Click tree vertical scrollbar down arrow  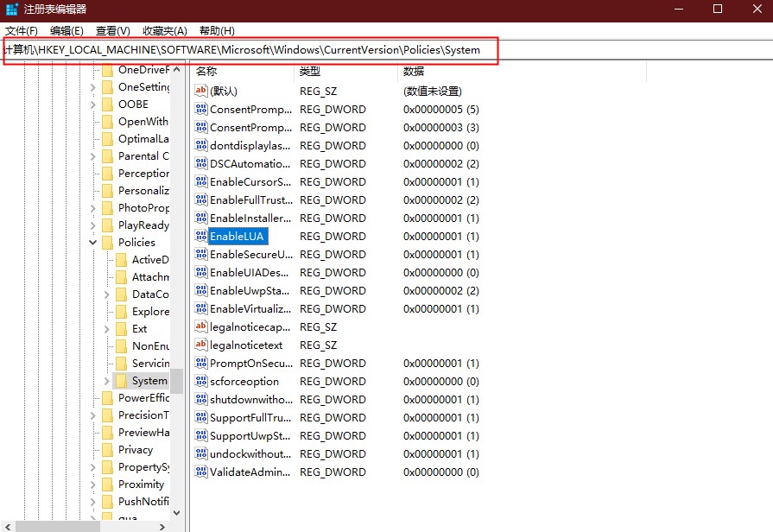(x=176, y=513)
